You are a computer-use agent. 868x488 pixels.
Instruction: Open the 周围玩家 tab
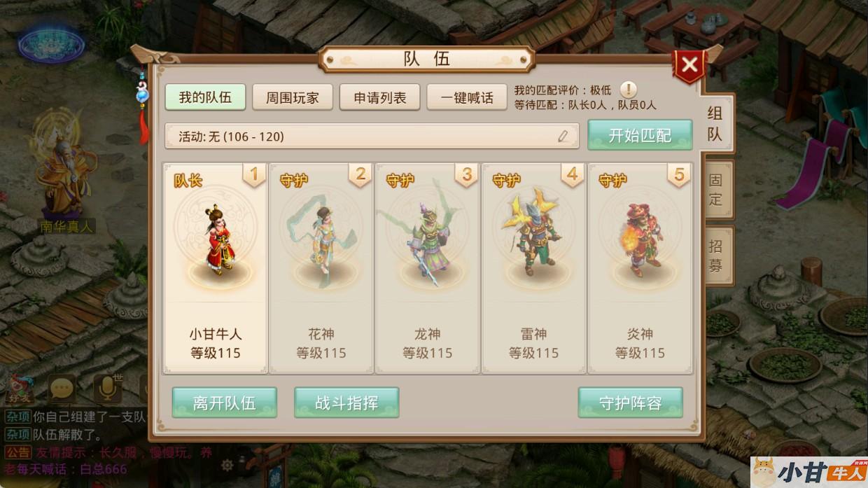pyautogui.click(x=293, y=97)
